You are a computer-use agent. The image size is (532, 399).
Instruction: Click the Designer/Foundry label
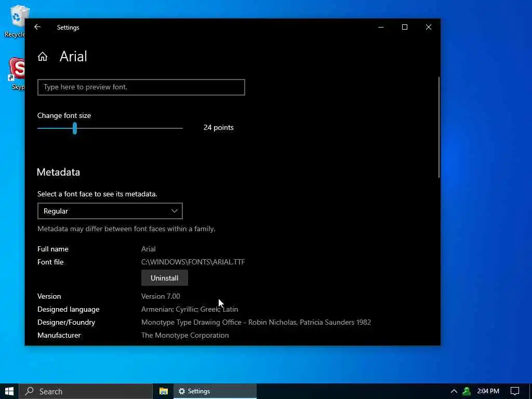[x=66, y=322]
